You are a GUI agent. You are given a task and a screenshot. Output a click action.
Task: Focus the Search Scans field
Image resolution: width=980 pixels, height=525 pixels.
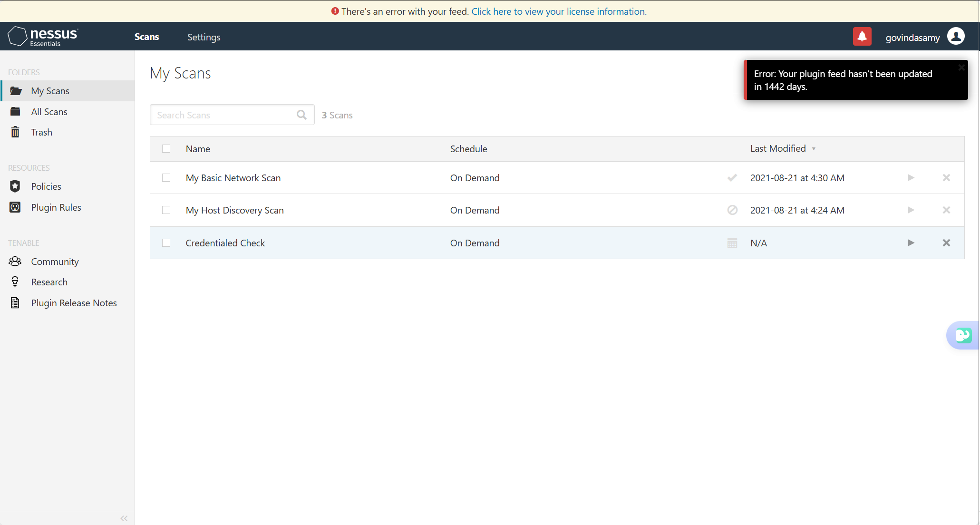click(232, 115)
